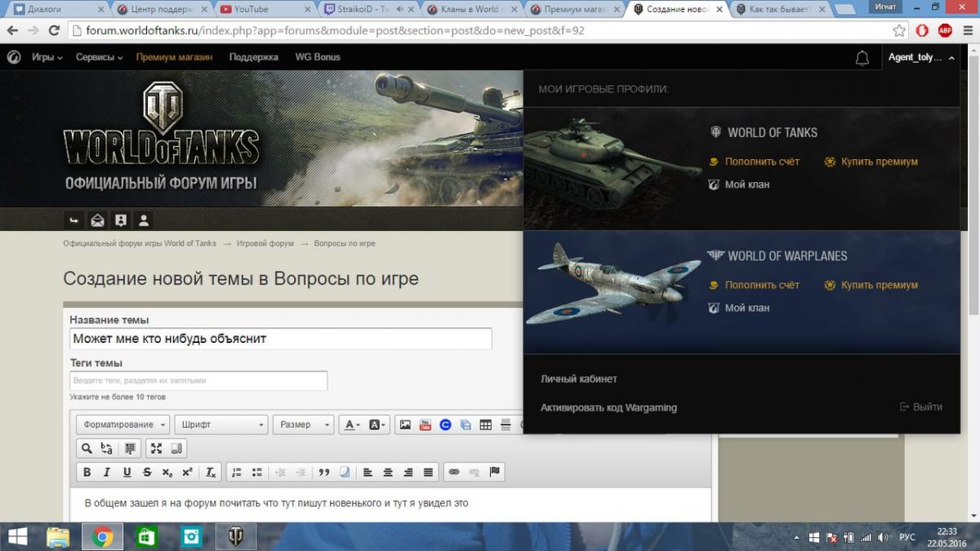The height and width of the screenshot is (551, 980).
Task: Toggle bold formatting
Action: tap(87, 472)
